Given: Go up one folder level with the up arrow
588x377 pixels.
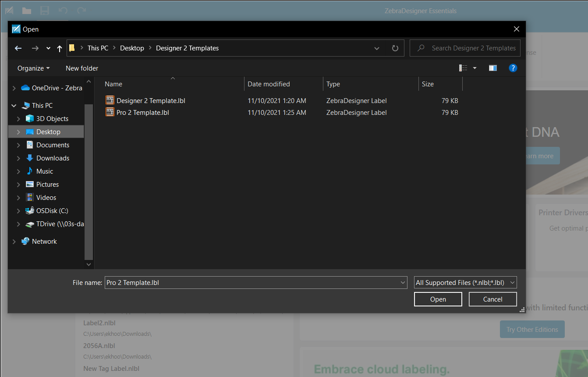Looking at the screenshot, I should [59, 48].
